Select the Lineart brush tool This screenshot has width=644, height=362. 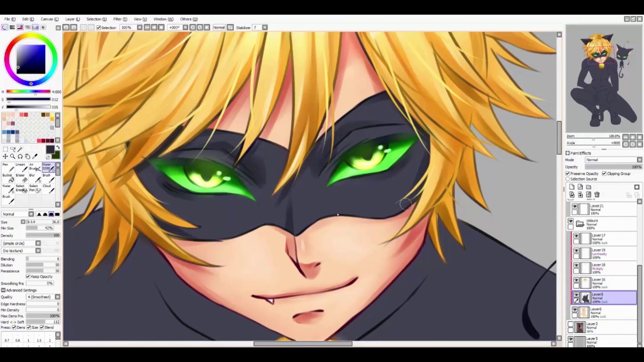click(22, 167)
